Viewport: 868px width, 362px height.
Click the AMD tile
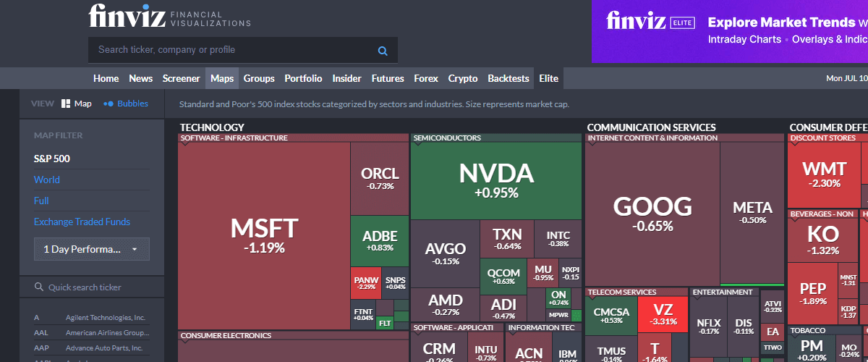445,306
